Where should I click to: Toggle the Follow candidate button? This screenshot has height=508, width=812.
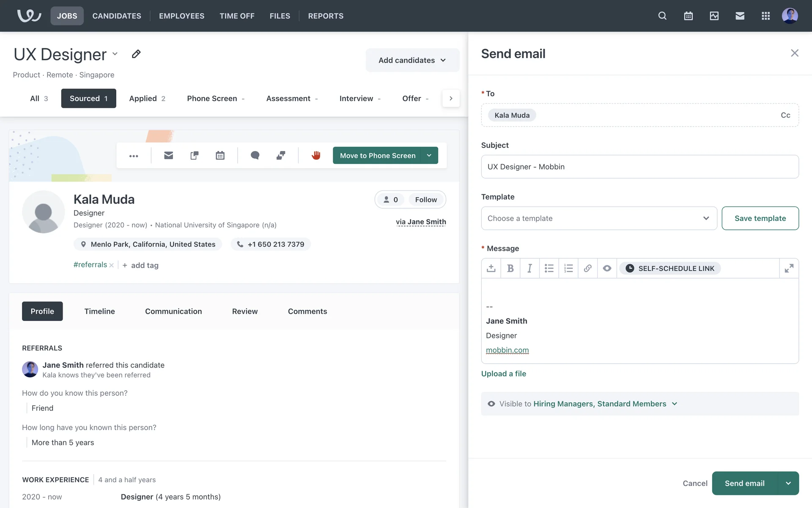pos(425,199)
